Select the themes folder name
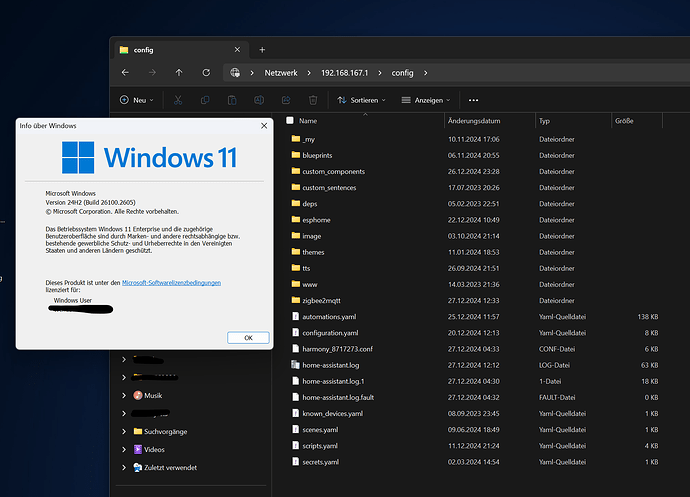This screenshot has width=690, height=497. (313, 252)
